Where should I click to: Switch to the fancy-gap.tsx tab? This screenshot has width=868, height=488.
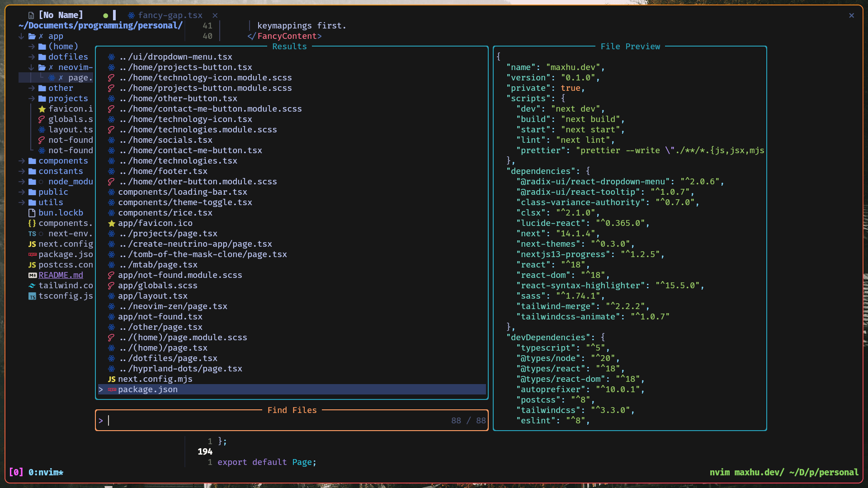[x=170, y=15]
